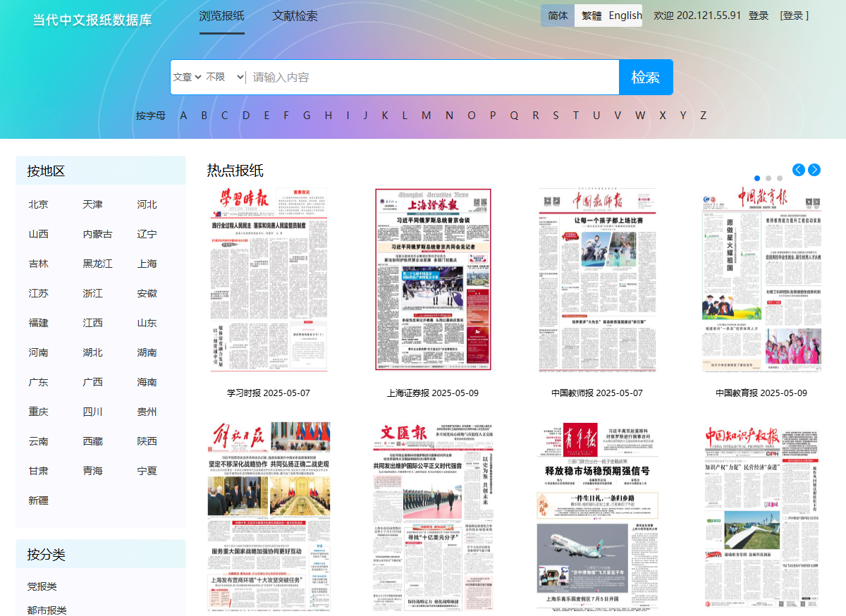Filter newspapers by letter Q
Viewport: 846px width, 616px height.
click(514, 116)
